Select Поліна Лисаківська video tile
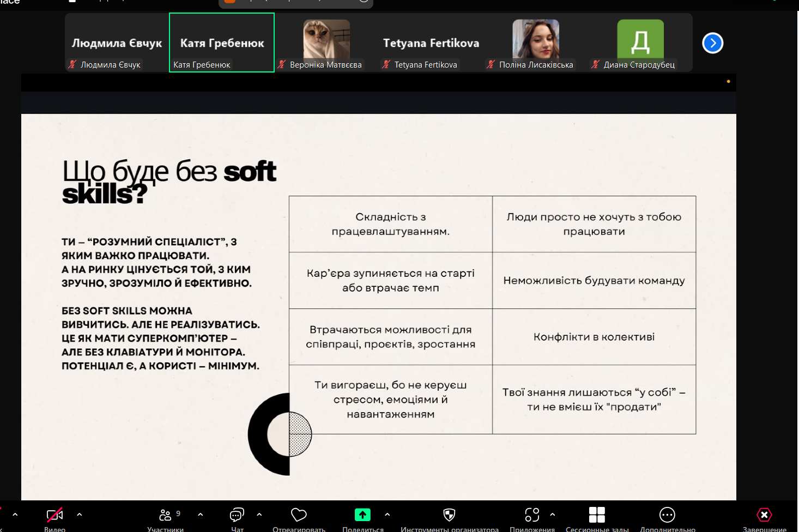The image size is (799, 532). tap(535, 43)
